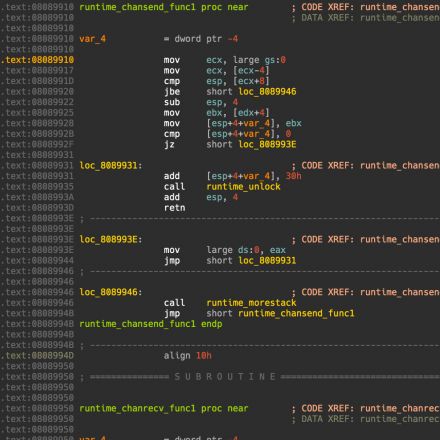Select the loc_8089946 label definition
The width and height of the screenshot is (440, 440).
point(111,292)
